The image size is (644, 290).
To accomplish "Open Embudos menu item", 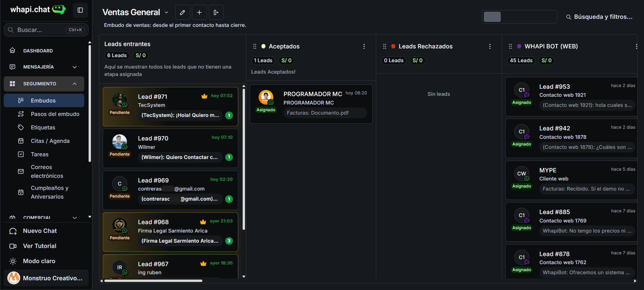I will 44,100.
